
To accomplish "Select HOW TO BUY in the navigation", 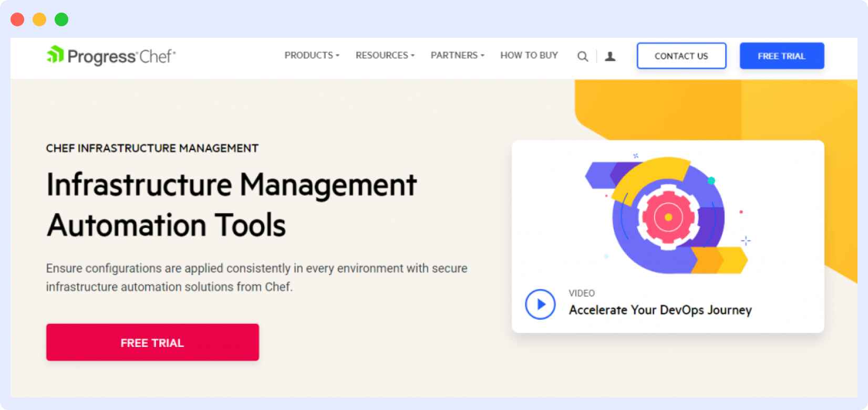I will [x=529, y=56].
